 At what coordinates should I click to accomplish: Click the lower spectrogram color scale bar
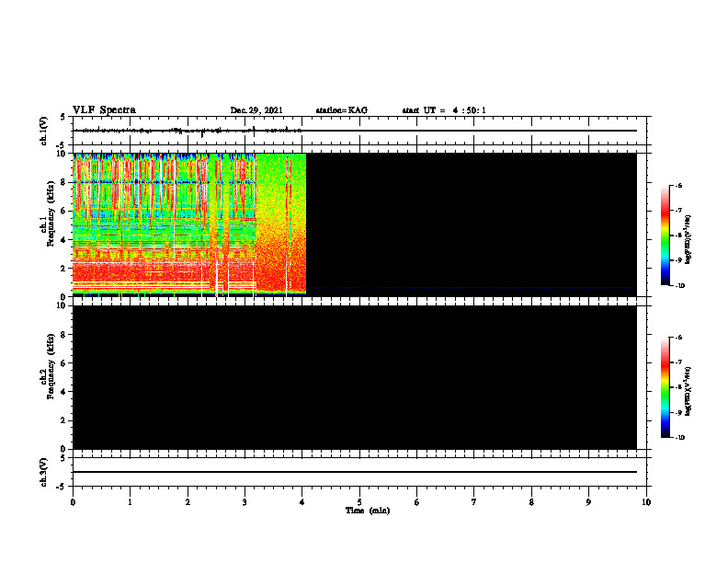pyautogui.click(x=665, y=387)
